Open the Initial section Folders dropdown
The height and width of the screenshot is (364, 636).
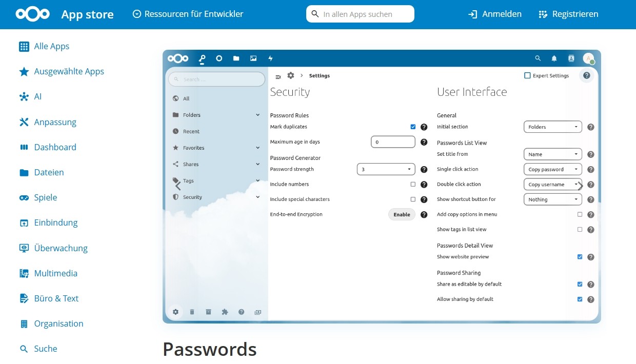tap(552, 127)
